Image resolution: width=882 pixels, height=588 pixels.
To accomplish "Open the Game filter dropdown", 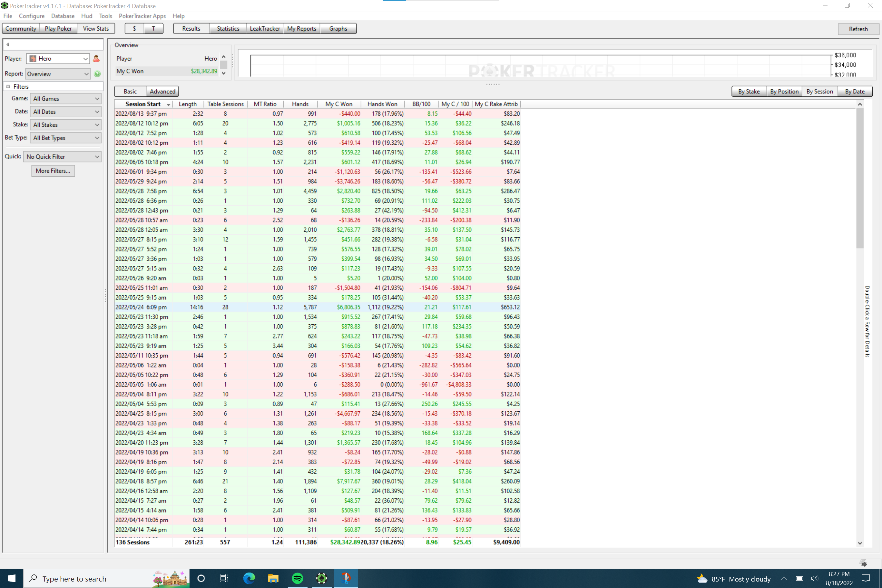I will [66, 99].
